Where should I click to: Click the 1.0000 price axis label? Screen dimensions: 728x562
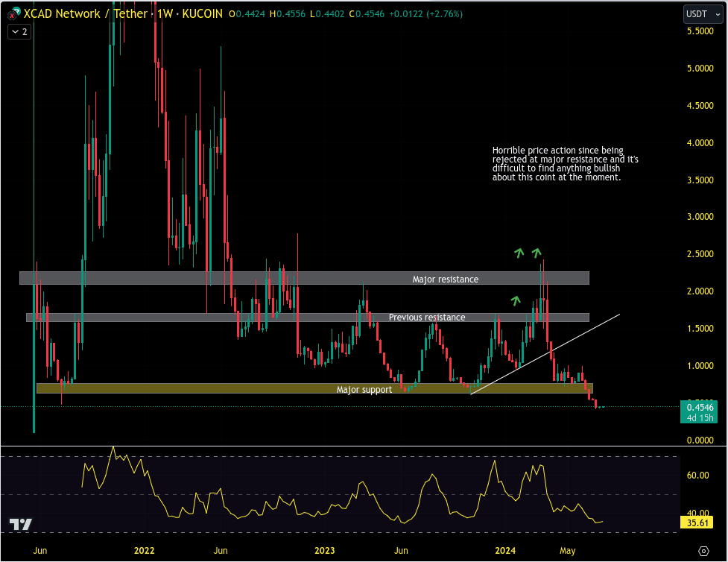coord(700,365)
